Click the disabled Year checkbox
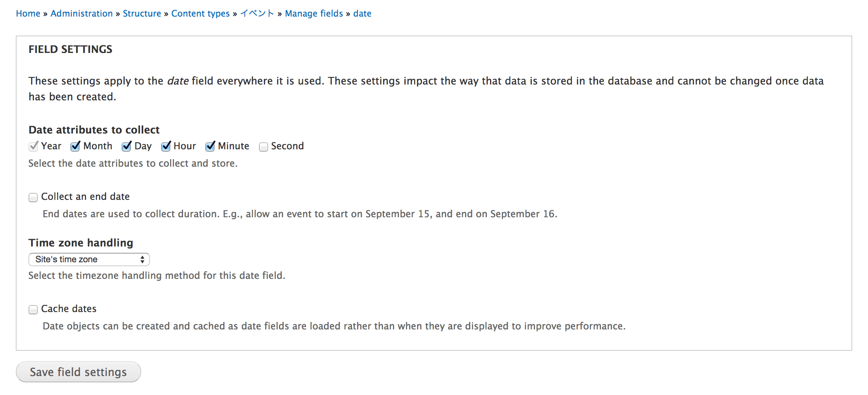Screen dimensions: 868x395 click(x=33, y=147)
